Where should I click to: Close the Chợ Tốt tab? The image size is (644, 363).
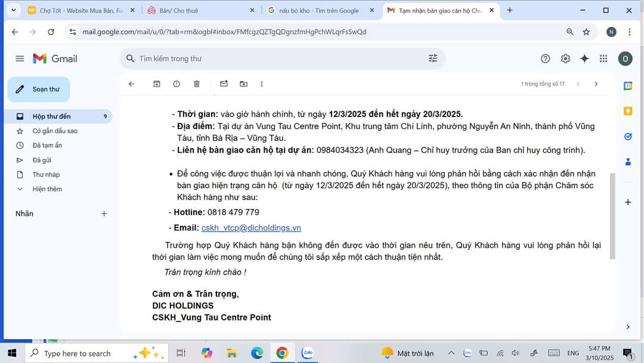click(x=132, y=10)
